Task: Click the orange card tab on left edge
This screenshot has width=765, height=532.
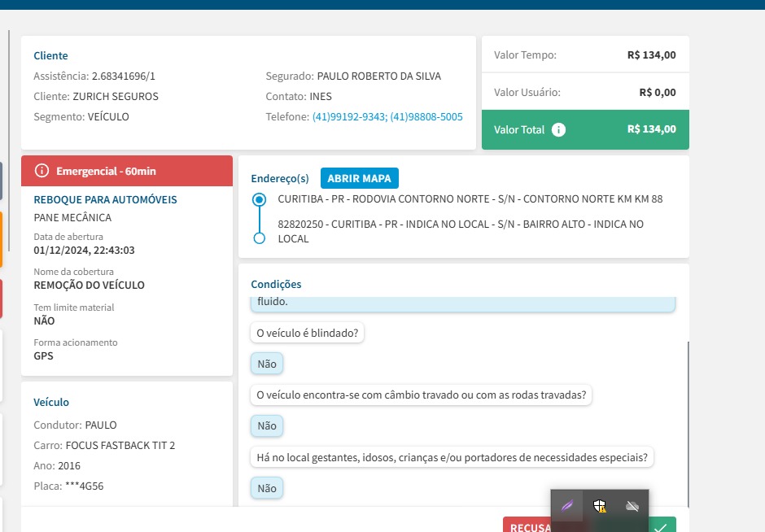Action: tap(1, 239)
